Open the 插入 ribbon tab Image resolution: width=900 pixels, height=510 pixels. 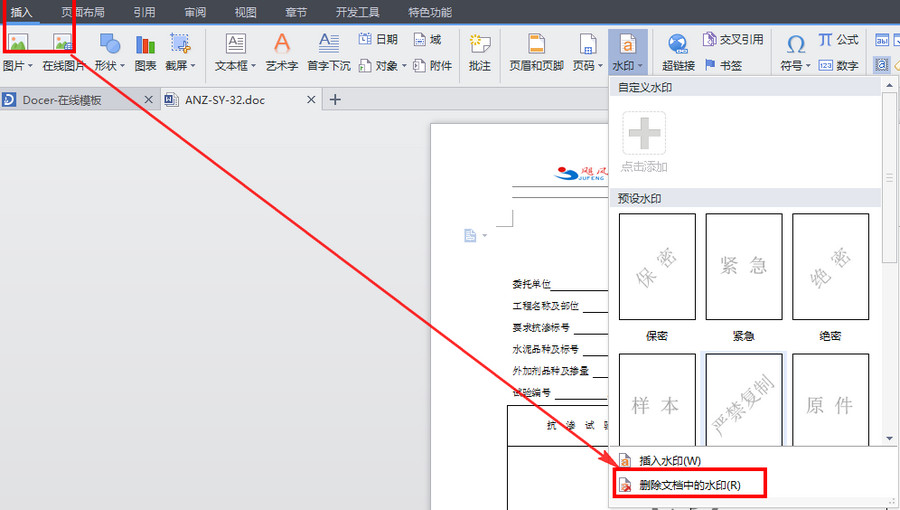point(21,12)
